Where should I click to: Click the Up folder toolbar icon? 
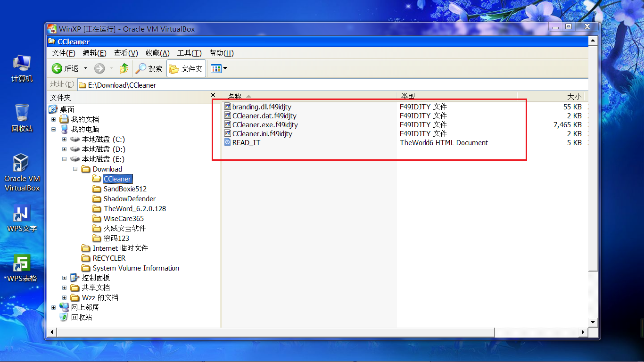pos(124,69)
